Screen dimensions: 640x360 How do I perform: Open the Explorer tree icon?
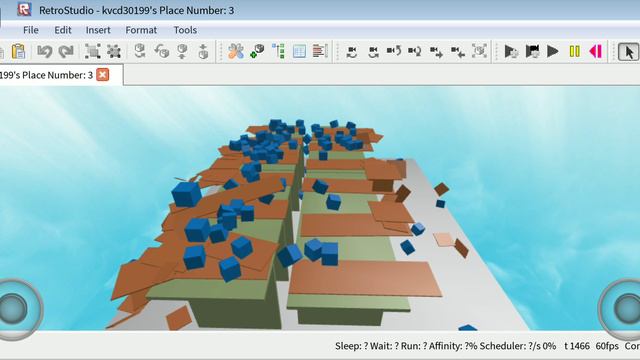(278, 51)
